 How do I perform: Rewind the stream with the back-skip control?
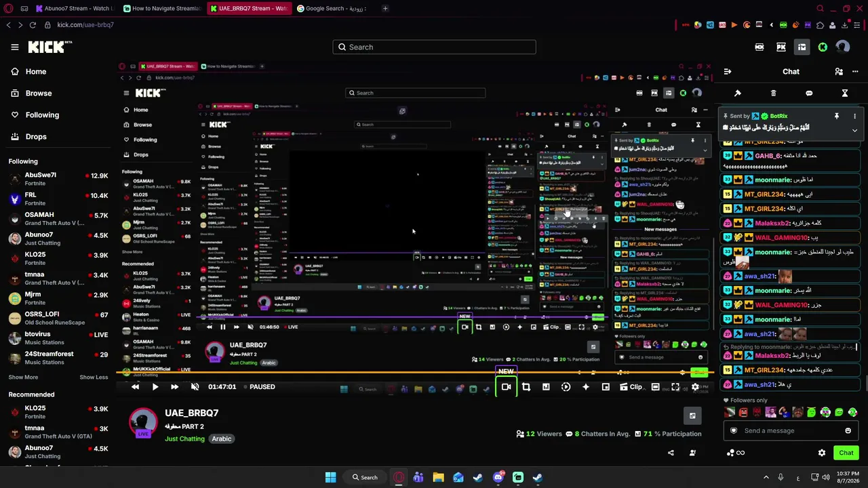[x=135, y=386]
